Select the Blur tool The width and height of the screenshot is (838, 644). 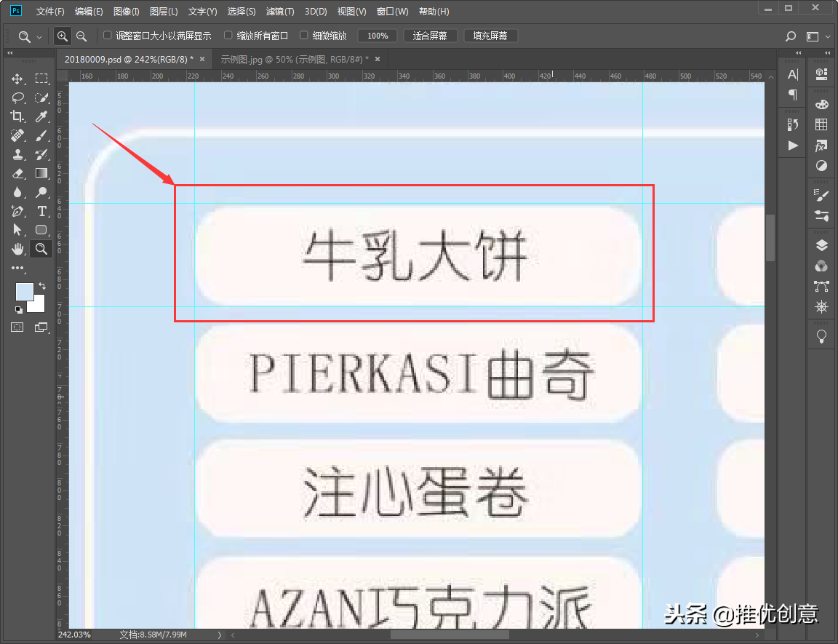[x=17, y=192]
